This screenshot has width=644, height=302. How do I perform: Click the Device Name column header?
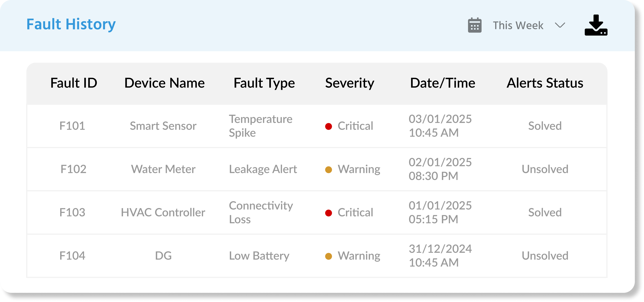[x=164, y=83]
